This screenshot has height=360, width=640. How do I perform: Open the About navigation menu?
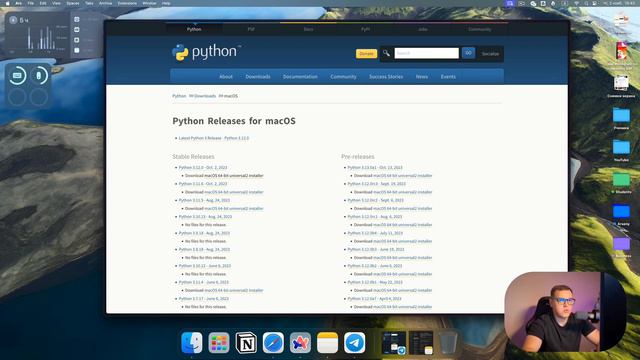pyautogui.click(x=226, y=77)
